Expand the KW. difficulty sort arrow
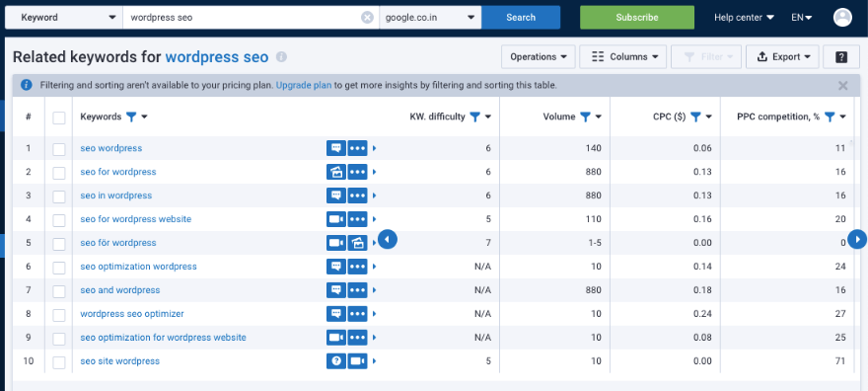Image resolution: width=868 pixels, height=391 pixels. [x=487, y=117]
